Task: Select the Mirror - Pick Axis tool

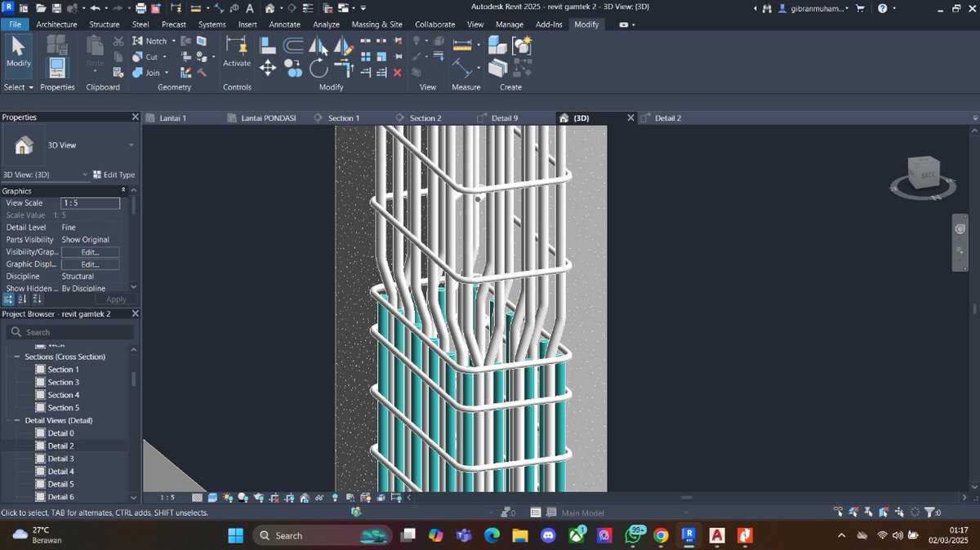Action: [x=318, y=46]
